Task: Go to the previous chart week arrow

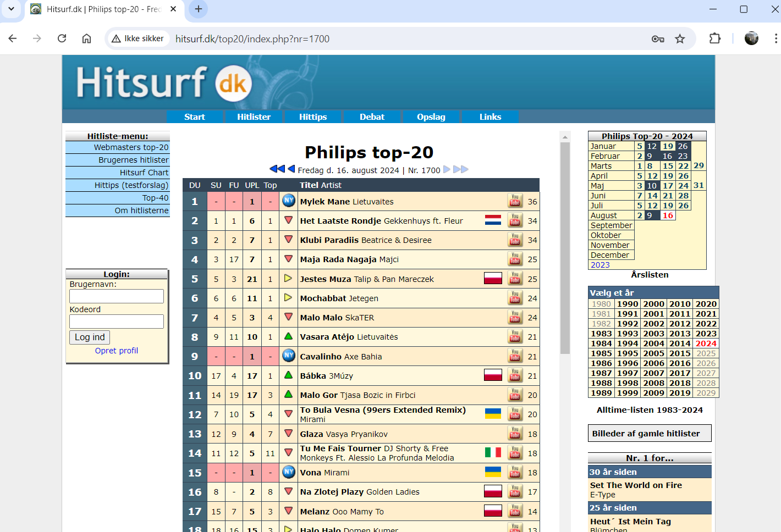Action: click(291, 169)
